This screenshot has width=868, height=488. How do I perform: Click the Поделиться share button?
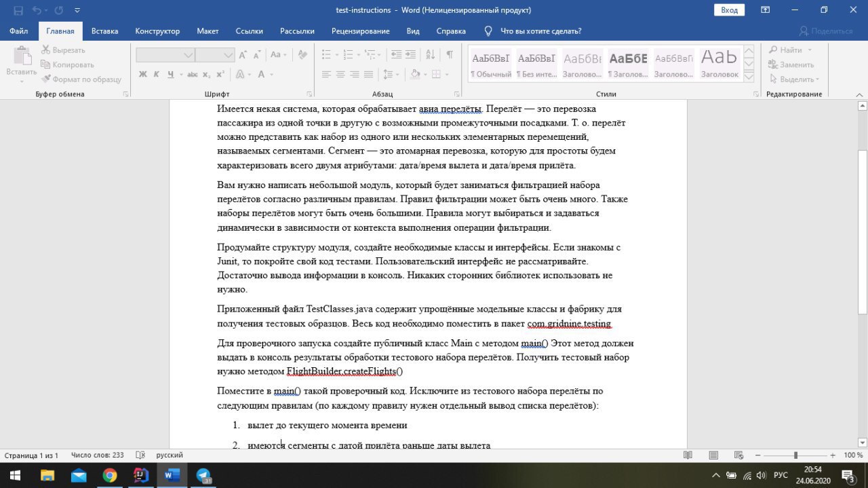(x=826, y=31)
